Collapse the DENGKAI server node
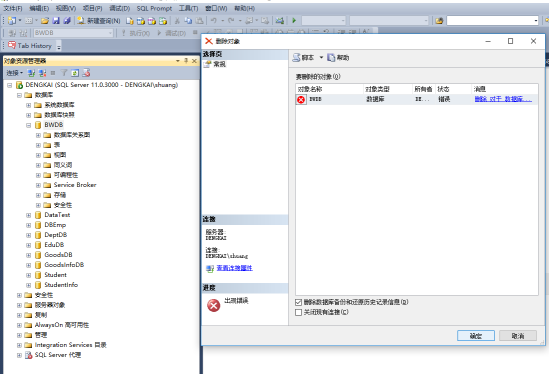549x374 pixels. [10, 85]
